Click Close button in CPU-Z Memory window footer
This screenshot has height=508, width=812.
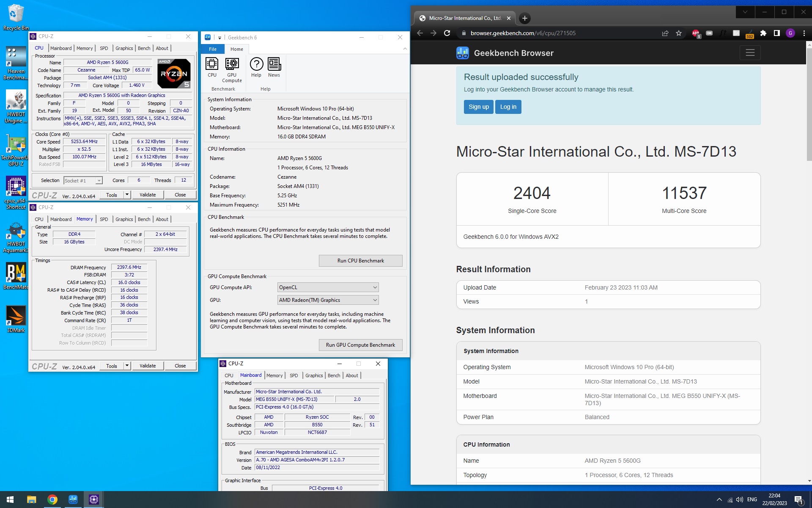pos(180,366)
